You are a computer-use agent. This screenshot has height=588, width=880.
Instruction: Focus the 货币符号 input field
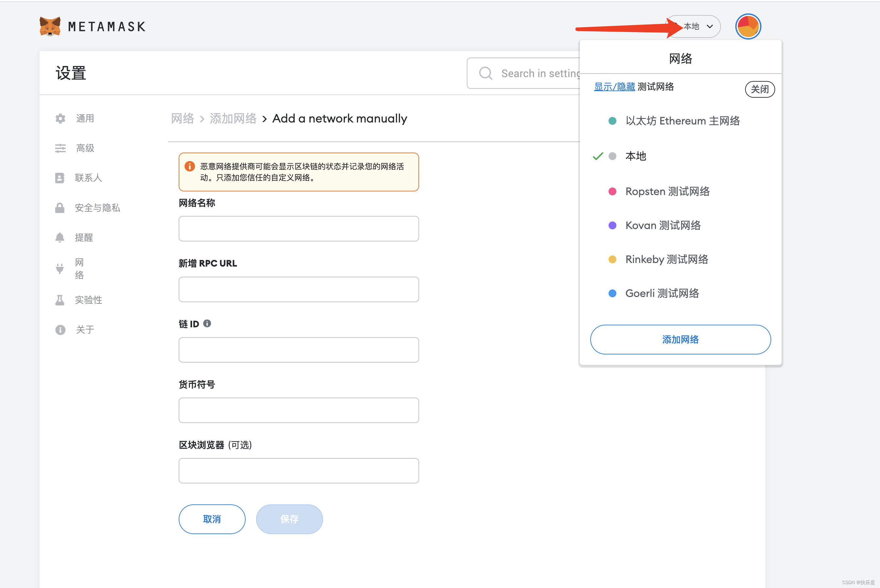click(x=299, y=410)
